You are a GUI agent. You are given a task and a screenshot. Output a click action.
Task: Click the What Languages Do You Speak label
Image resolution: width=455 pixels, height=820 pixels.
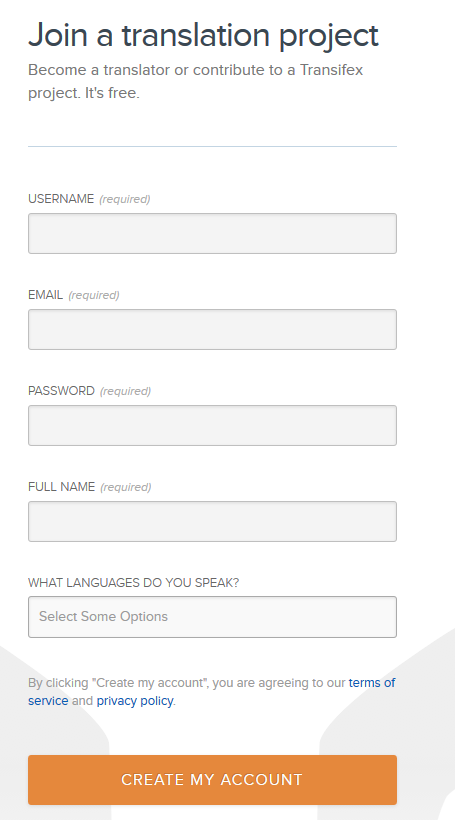133,583
